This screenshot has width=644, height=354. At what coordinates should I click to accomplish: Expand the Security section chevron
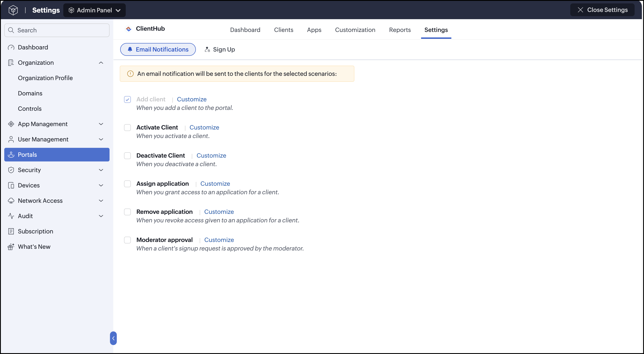tap(101, 170)
